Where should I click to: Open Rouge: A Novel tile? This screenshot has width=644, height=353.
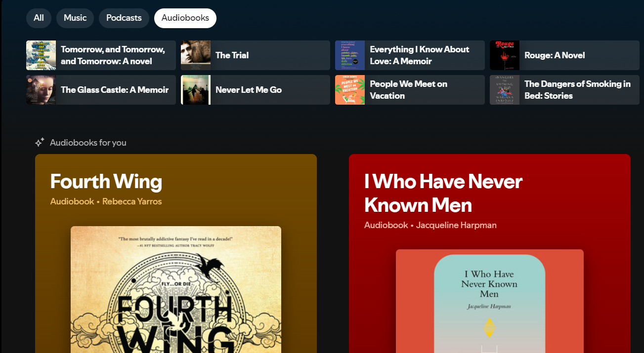564,55
